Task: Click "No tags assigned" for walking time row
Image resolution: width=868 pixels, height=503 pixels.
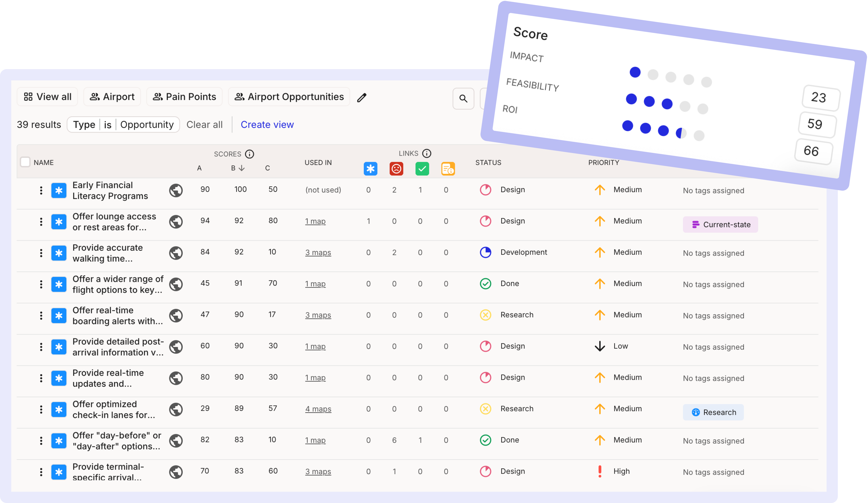Action: coord(713,253)
